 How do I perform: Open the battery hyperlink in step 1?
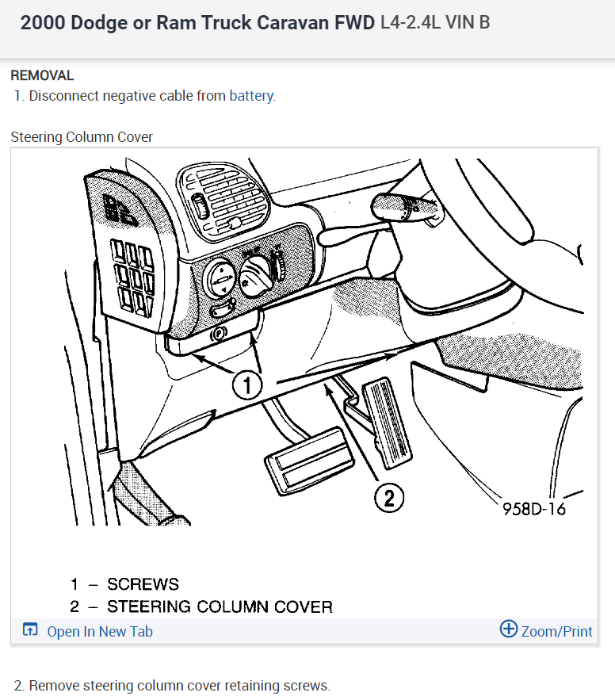pos(252,96)
